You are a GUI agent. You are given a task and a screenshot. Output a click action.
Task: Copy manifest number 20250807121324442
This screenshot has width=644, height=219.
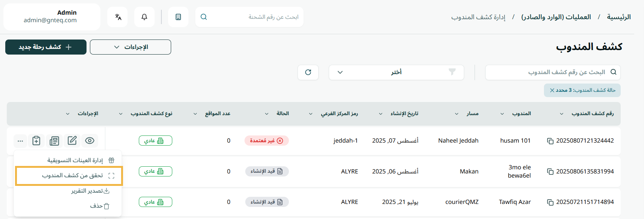[550, 141]
